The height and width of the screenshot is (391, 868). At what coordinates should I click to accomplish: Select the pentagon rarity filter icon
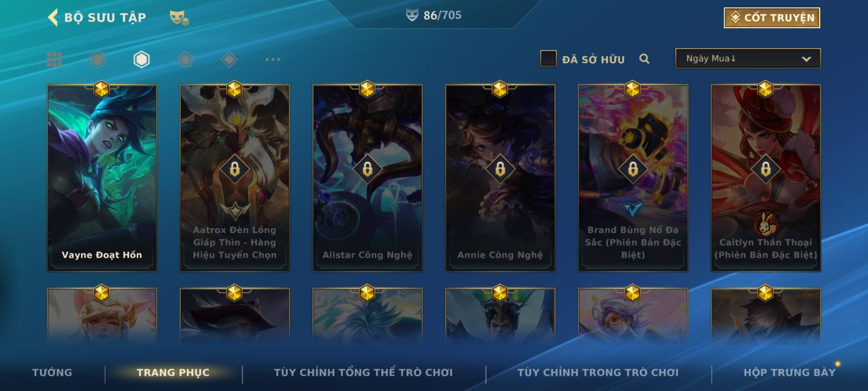coord(185,59)
